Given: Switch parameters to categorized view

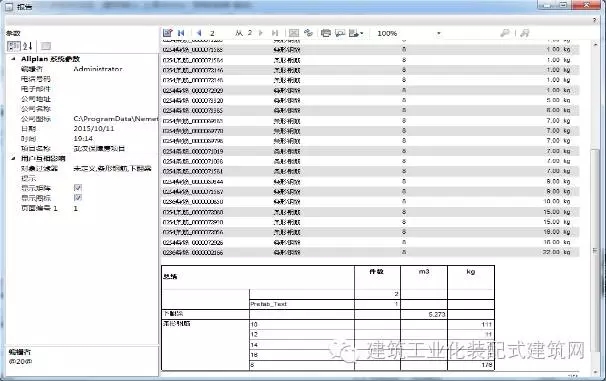Looking at the screenshot, I should pyautogui.click(x=14, y=46).
